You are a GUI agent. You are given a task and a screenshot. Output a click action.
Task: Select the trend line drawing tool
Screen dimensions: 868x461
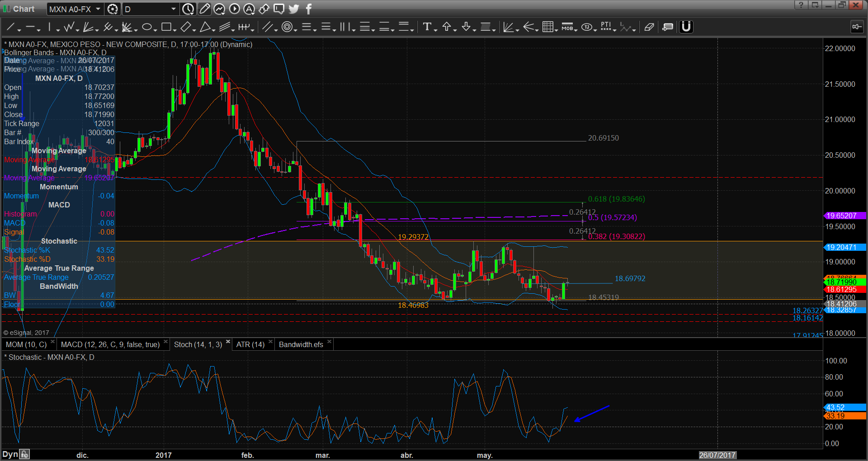pyautogui.click(x=10, y=27)
